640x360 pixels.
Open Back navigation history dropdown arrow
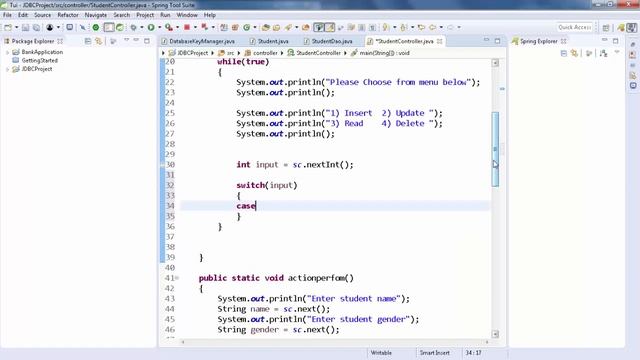(x=441, y=27)
